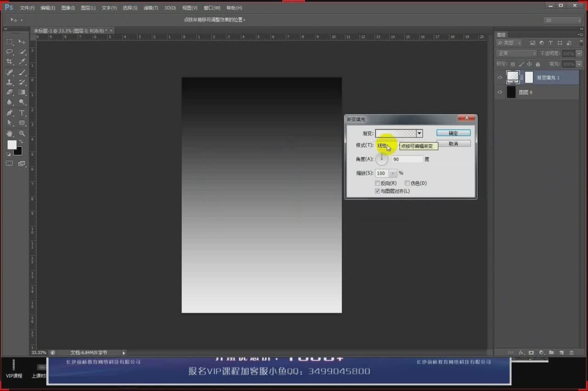
Task: Select the Gradient tool in toolbox
Action: [22, 92]
